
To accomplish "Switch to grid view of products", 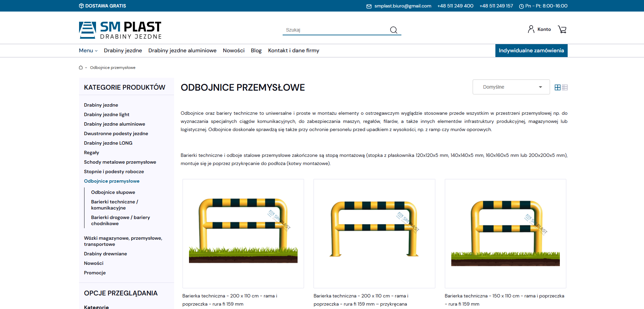I will click(557, 87).
